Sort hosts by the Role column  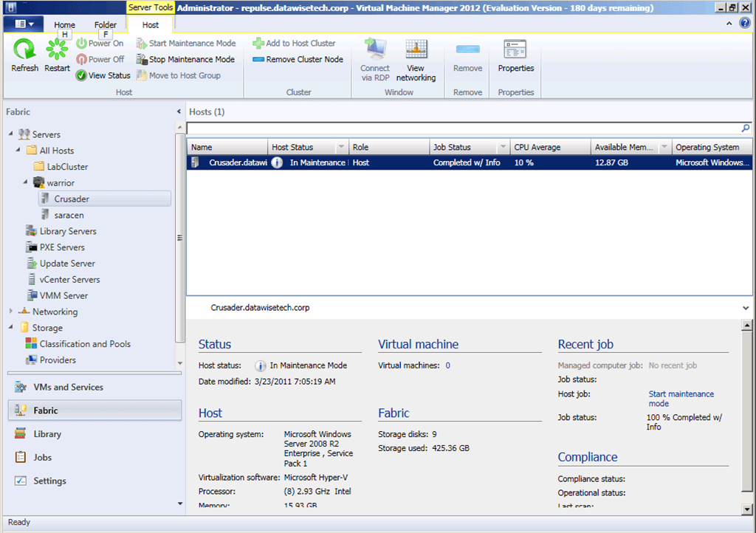coord(388,147)
